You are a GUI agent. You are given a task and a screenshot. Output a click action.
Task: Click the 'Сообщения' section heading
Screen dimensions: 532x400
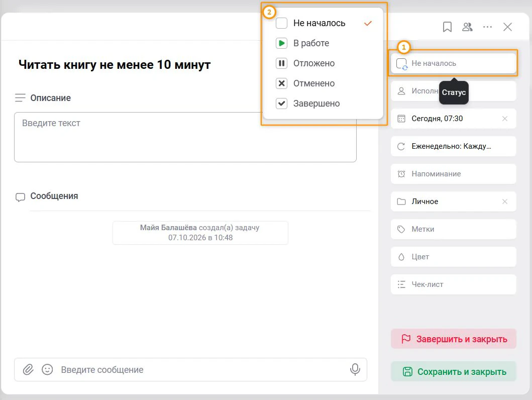54,196
